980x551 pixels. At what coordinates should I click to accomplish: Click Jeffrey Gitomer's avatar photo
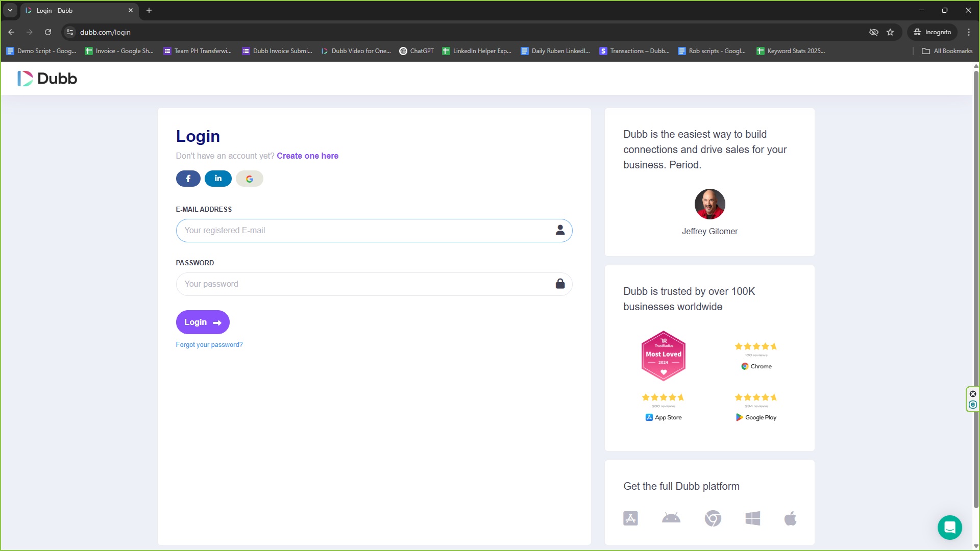[x=709, y=204]
